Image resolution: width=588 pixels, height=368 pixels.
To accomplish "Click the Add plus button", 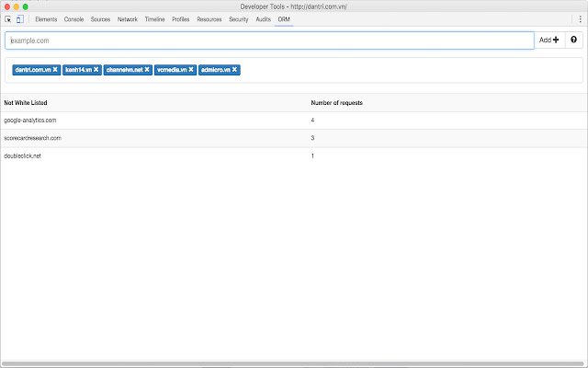I will [x=549, y=40].
